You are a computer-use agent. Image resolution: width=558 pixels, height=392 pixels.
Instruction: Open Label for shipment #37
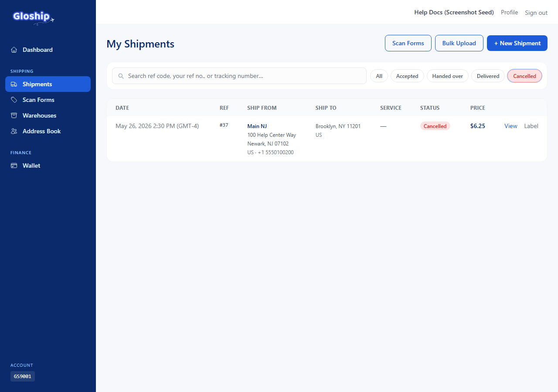531,126
